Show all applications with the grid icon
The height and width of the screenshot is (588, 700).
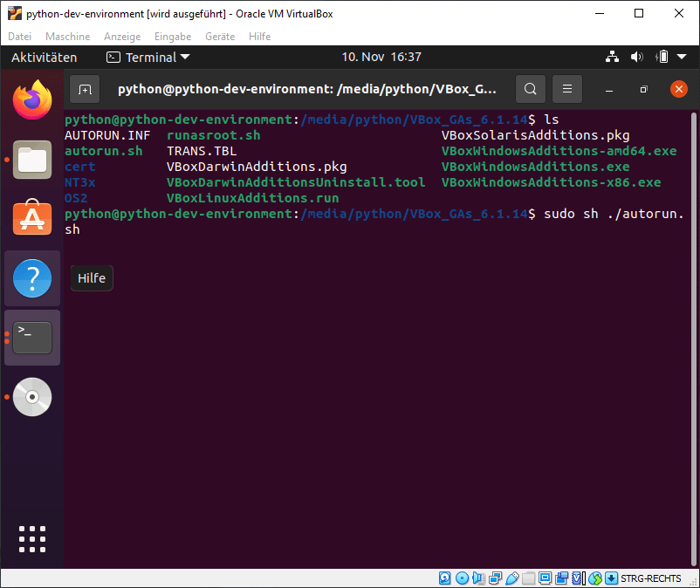pyautogui.click(x=32, y=539)
